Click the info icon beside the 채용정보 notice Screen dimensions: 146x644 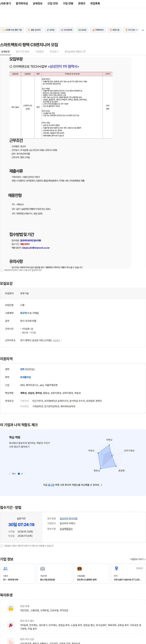click(2, 270)
